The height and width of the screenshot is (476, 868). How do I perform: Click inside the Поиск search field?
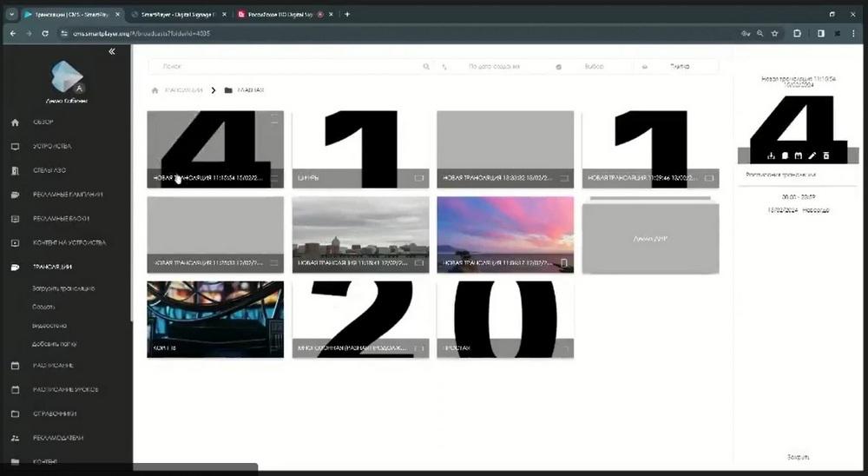tap(288, 67)
